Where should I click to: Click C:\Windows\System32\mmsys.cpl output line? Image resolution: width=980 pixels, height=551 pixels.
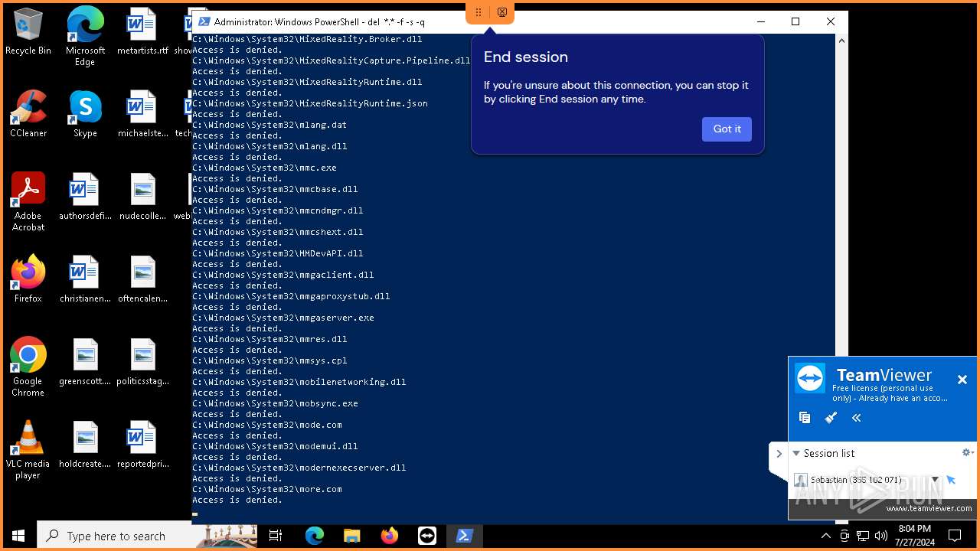(x=269, y=360)
